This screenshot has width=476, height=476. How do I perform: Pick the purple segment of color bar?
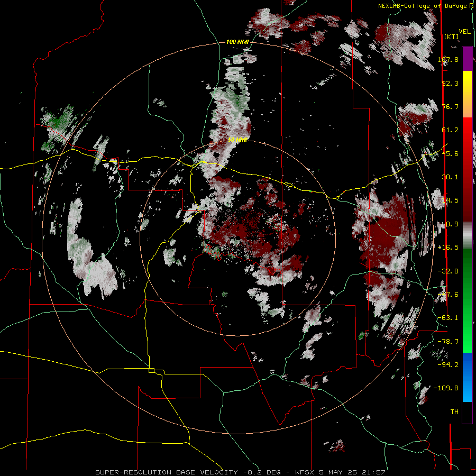click(x=467, y=59)
